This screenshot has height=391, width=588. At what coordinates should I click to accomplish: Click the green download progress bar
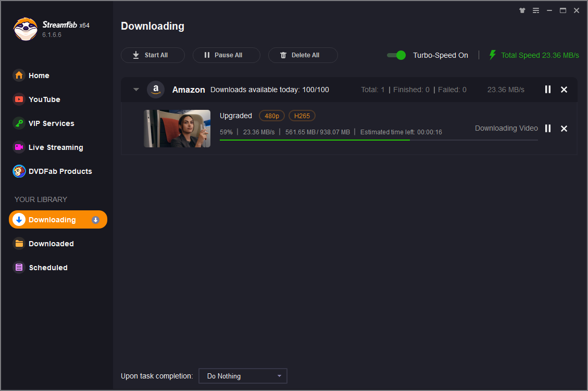tap(315, 140)
